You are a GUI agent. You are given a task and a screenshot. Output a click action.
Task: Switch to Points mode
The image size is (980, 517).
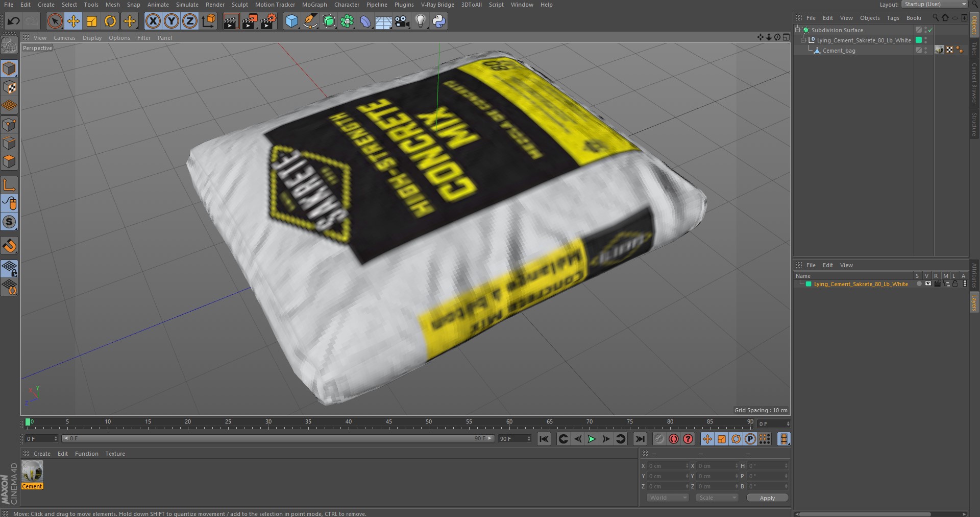pyautogui.click(x=9, y=125)
